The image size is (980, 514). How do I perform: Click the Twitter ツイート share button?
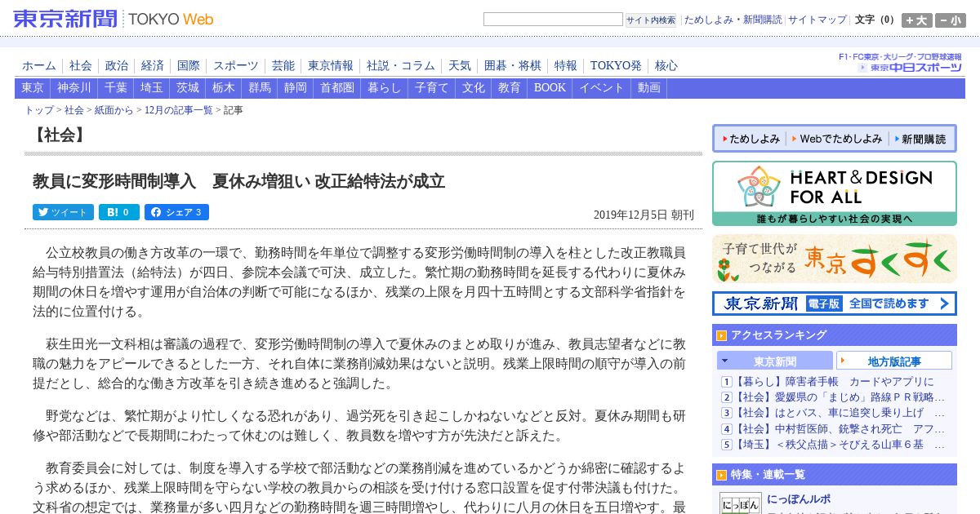(63, 212)
